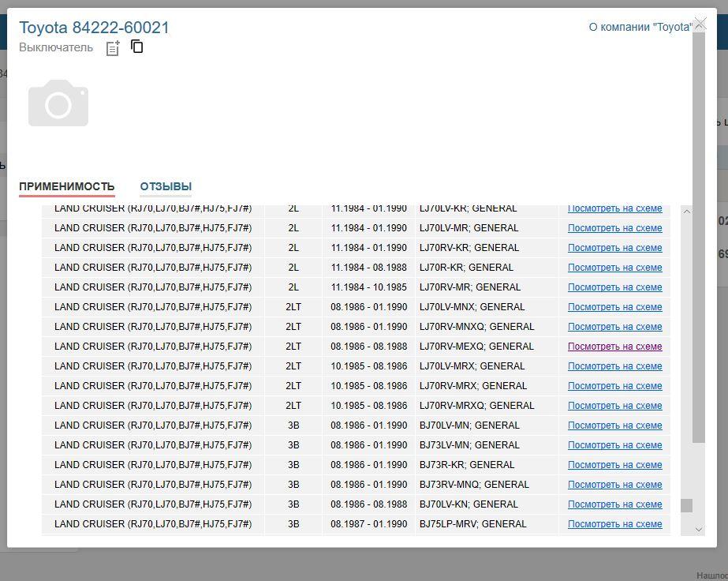Screen dimensions: 728x581
Task: View scheme for LJ70RV-MR; GENERAL
Action: pyautogui.click(x=614, y=287)
